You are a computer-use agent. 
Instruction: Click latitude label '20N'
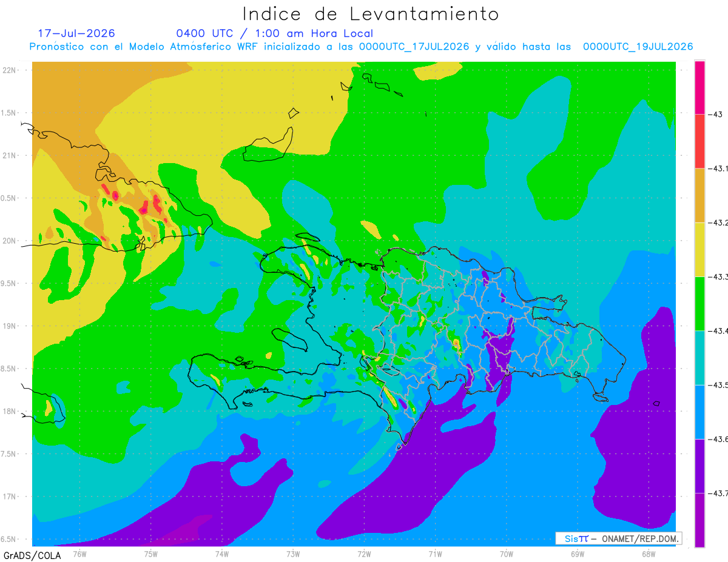tap(10, 241)
